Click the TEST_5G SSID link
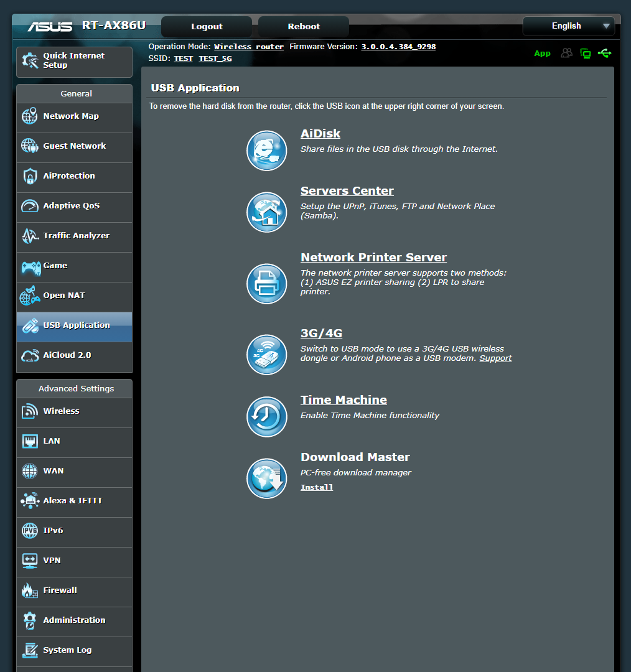Viewport: 631px width, 672px height. (x=215, y=58)
